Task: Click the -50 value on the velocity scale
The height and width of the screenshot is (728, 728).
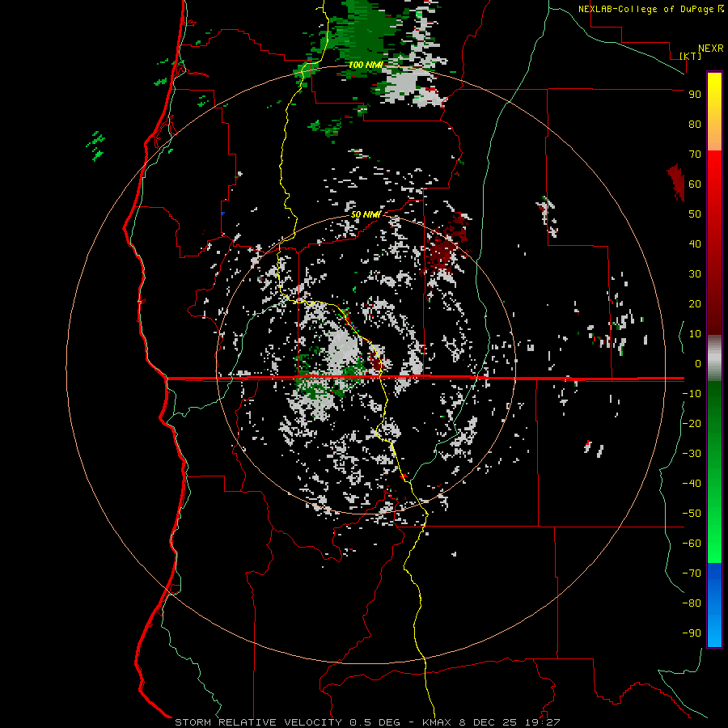Action: (x=692, y=514)
